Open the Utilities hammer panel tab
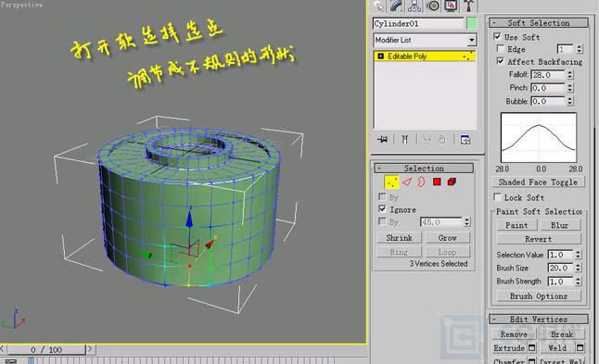599x364 pixels. coord(469,6)
